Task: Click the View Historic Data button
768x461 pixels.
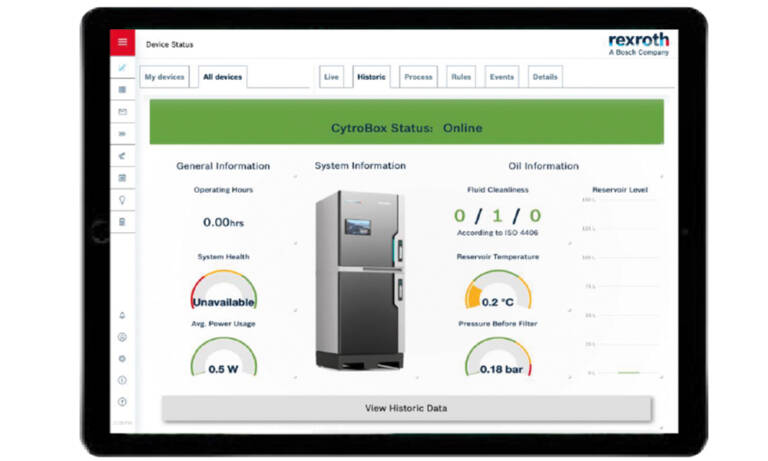Action: (407, 408)
